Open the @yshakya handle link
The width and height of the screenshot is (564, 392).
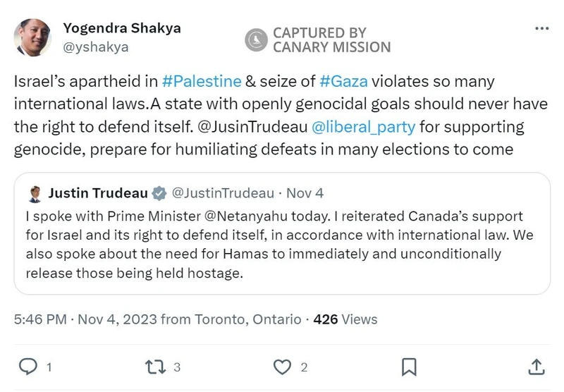(96, 47)
